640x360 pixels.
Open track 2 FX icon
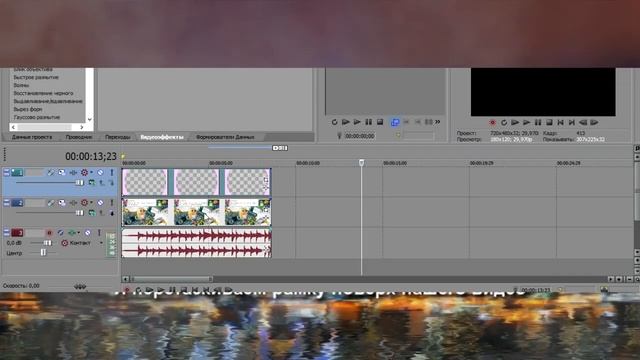(x=73, y=203)
